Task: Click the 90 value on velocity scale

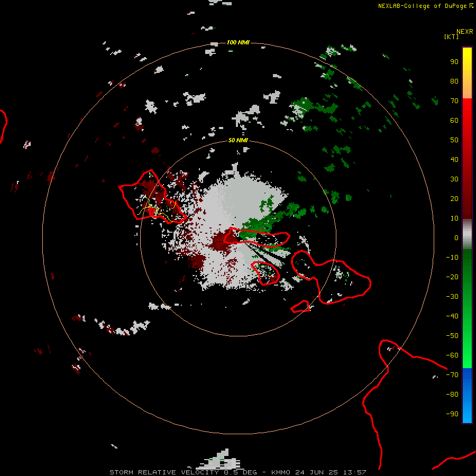Action: [454, 62]
